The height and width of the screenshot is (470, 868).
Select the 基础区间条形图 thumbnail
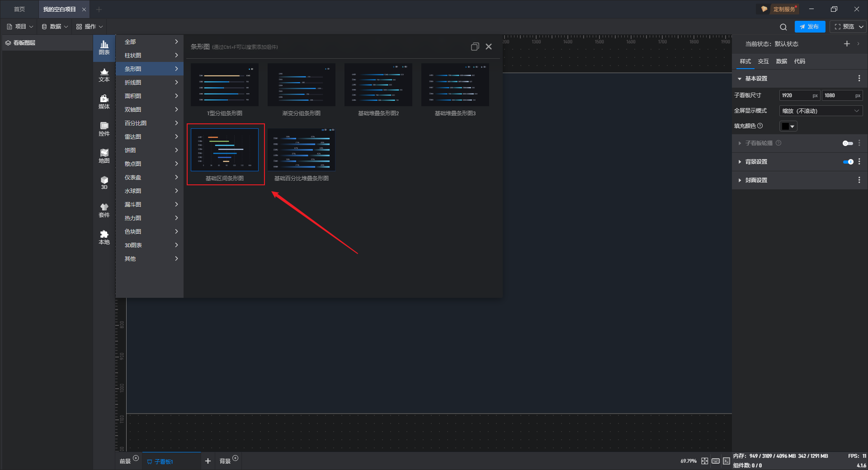225,150
